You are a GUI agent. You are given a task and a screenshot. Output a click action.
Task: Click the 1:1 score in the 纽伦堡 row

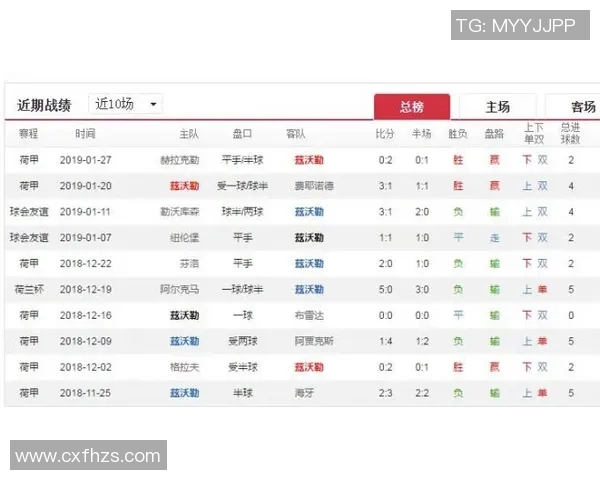[x=385, y=238]
